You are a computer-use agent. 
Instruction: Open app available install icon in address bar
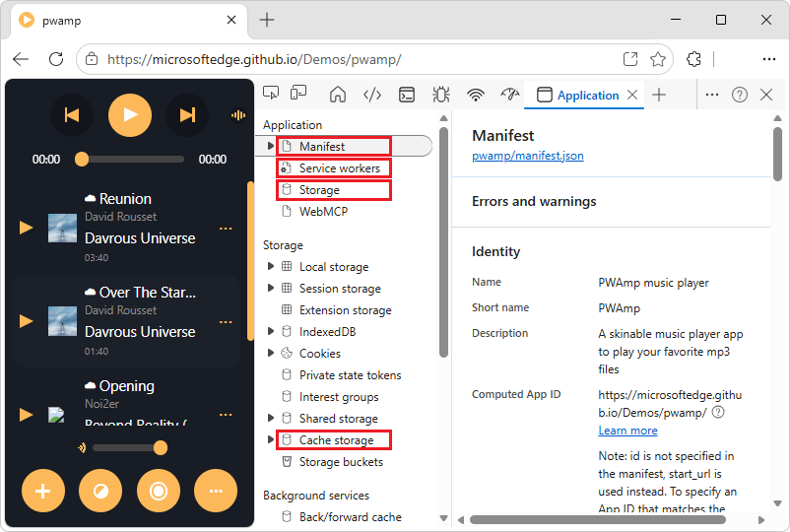[630, 59]
